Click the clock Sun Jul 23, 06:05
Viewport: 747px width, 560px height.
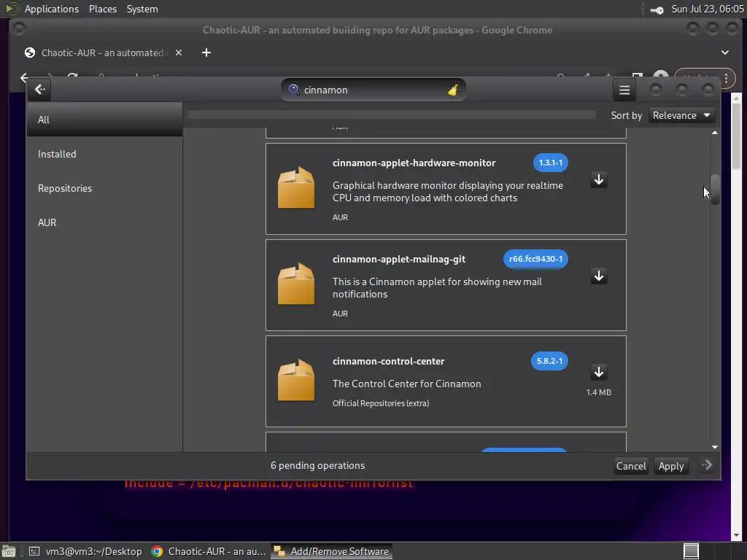pos(707,9)
